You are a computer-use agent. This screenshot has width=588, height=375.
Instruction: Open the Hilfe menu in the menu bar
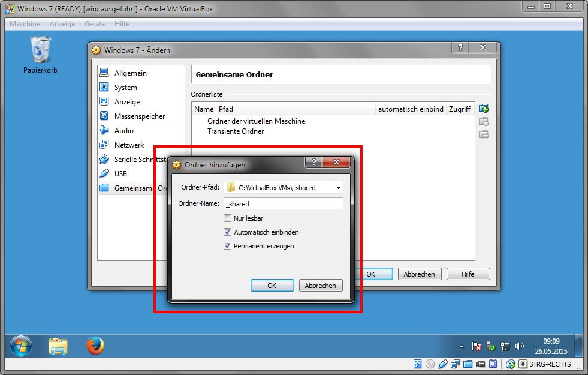(x=122, y=23)
